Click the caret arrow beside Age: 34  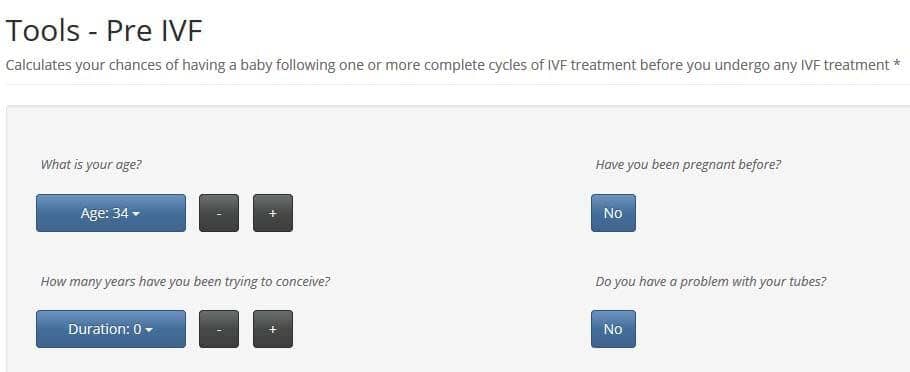click(136, 214)
